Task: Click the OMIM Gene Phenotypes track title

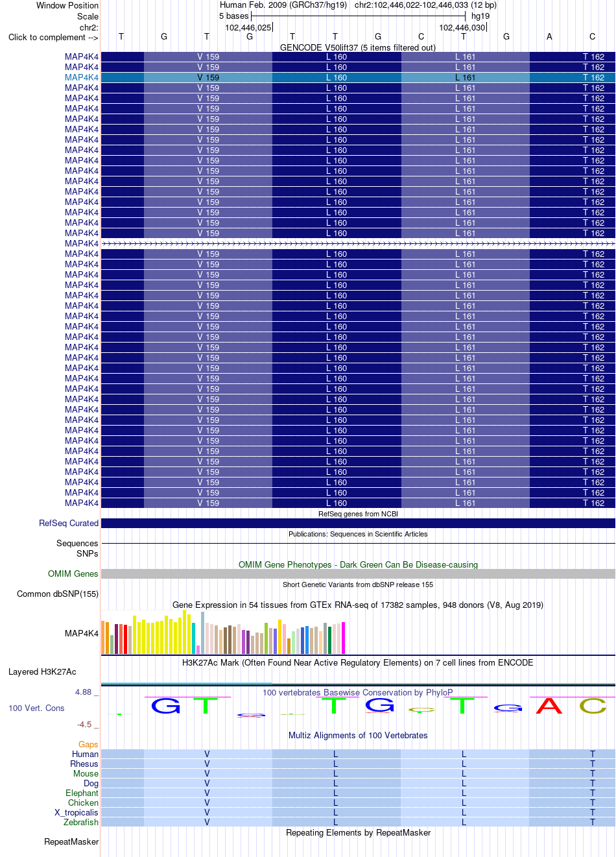Action: 358,564
